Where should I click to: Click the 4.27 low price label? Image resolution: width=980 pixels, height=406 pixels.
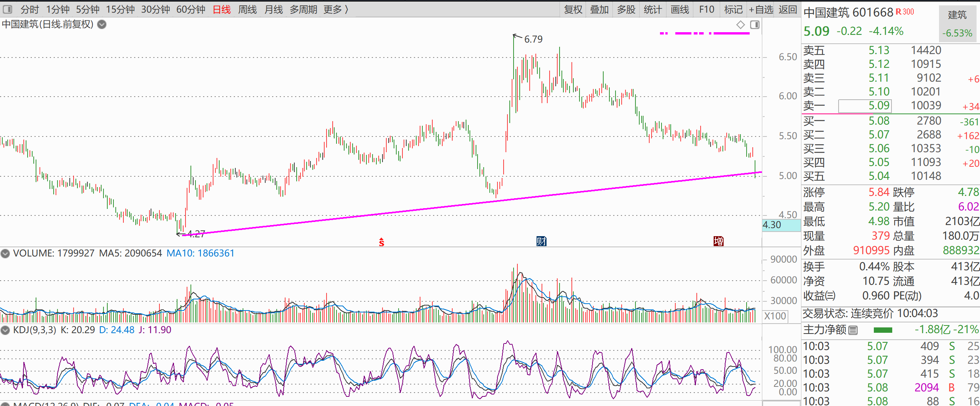pyautogui.click(x=196, y=234)
